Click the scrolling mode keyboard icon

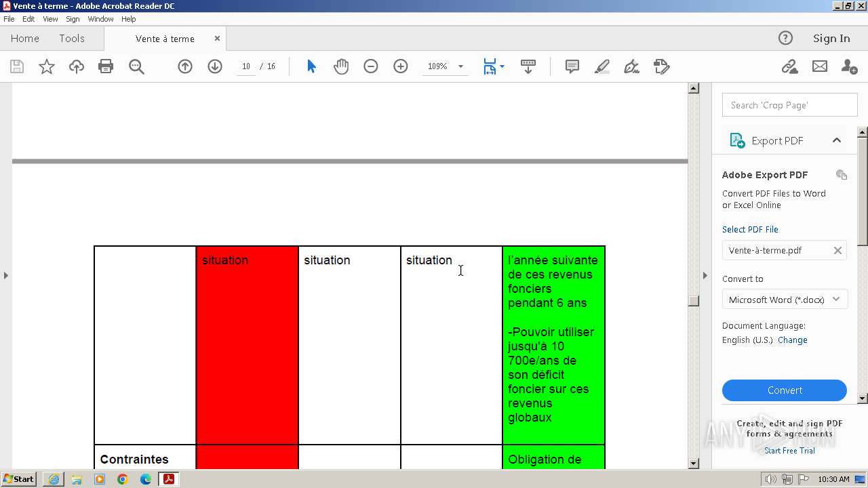click(x=528, y=66)
